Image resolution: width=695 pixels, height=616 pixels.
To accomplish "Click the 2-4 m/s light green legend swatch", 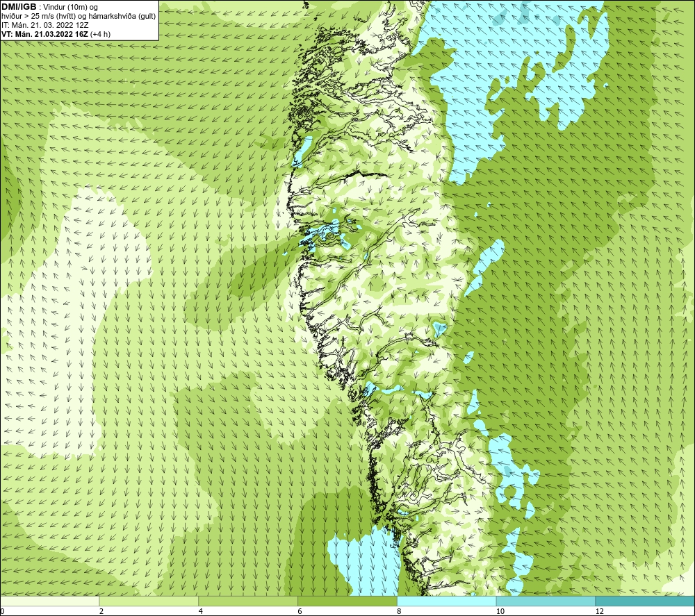I will pyautogui.click(x=149, y=601).
